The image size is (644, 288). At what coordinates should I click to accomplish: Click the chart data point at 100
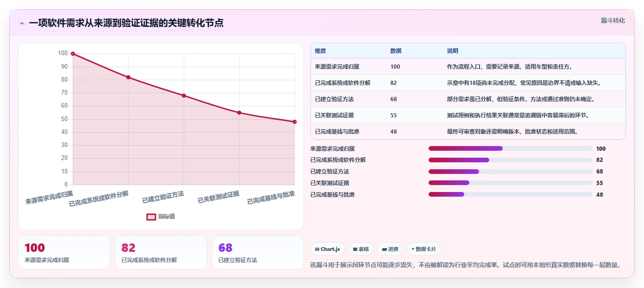pos(73,54)
